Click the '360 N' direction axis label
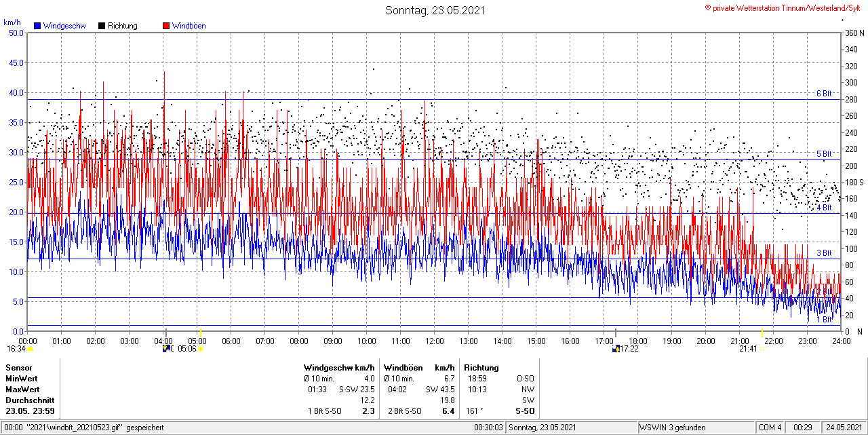The width and height of the screenshot is (868, 435). pyautogui.click(x=854, y=33)
